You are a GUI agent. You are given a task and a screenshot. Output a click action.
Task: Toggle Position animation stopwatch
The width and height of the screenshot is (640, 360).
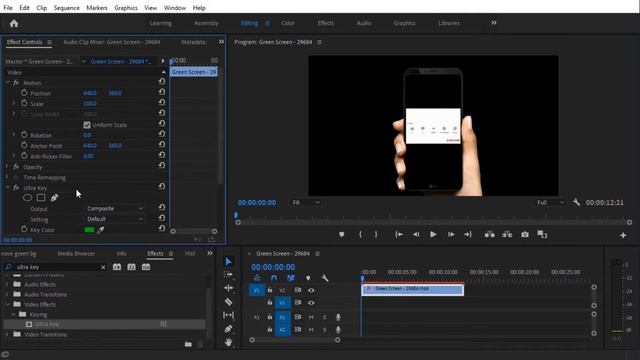coord(24,93)
